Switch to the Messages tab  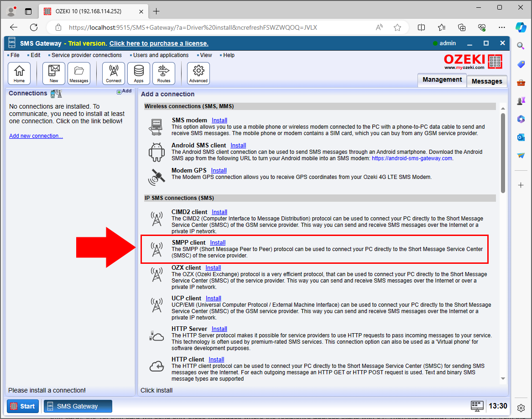(486, 82)
